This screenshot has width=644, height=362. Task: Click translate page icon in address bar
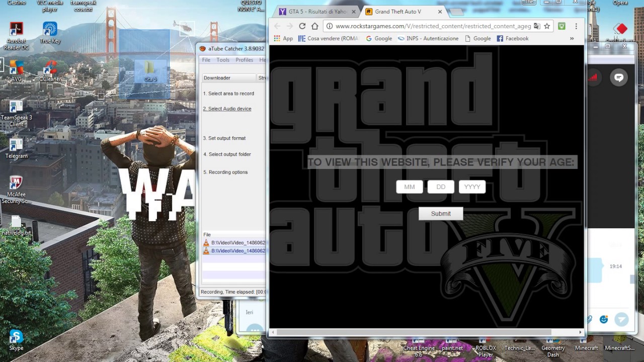coord(537,26)
